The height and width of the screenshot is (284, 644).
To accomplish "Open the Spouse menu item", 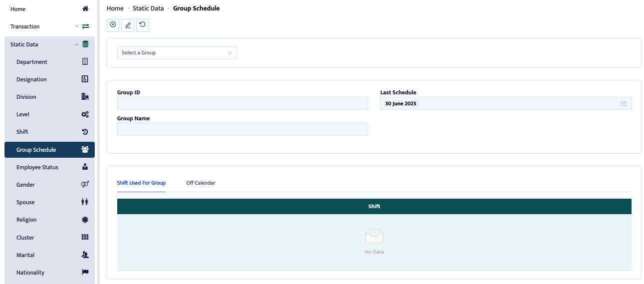I will pos(49,202).
